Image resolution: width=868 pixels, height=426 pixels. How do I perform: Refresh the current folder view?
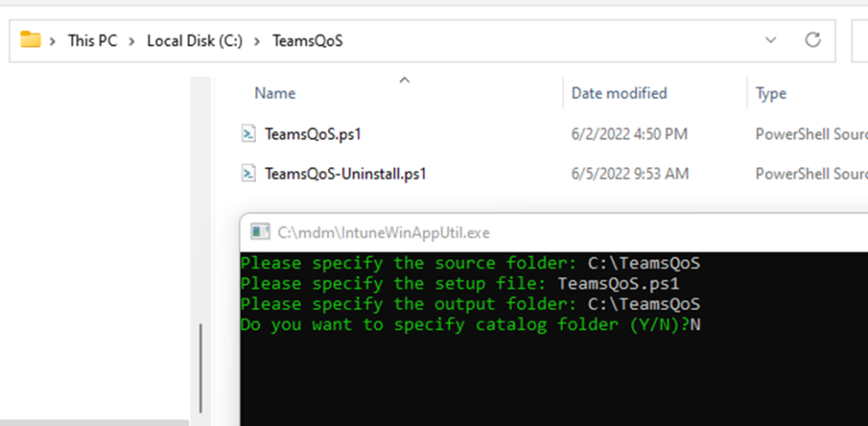pyautogui.click(x=813, y=40)
